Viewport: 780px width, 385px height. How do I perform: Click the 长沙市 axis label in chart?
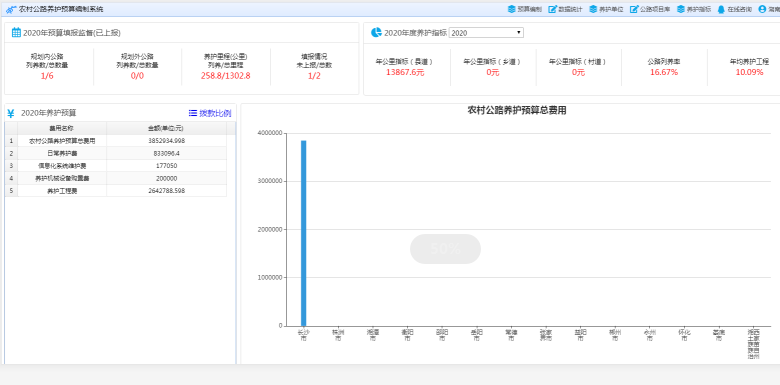303,335
